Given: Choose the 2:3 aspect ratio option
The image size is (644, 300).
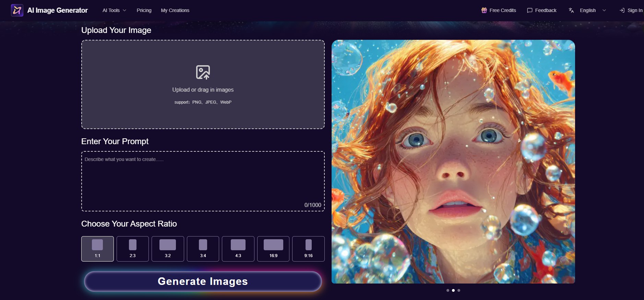Looking at the screenshot, I should 133,249.
